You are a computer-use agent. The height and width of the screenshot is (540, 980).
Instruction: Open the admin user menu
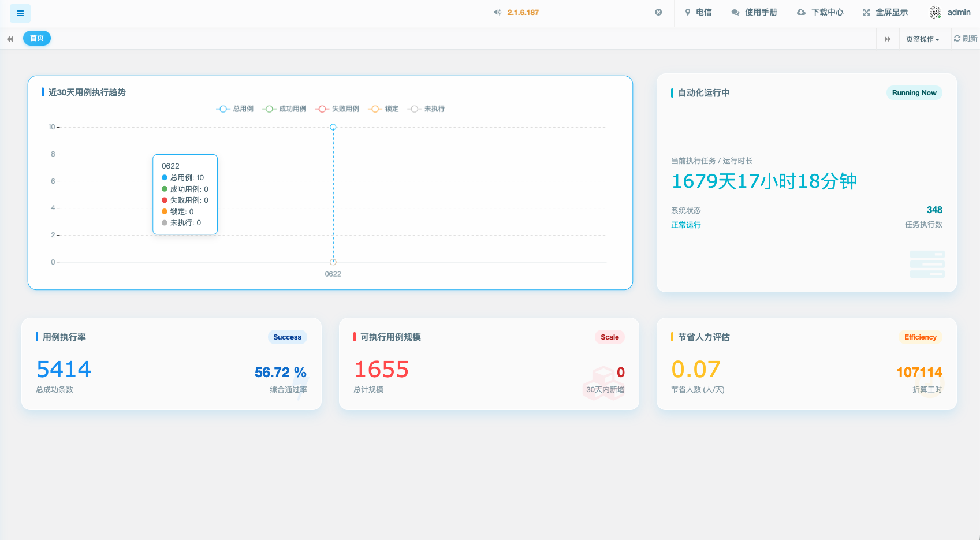[x=949, y=12]
